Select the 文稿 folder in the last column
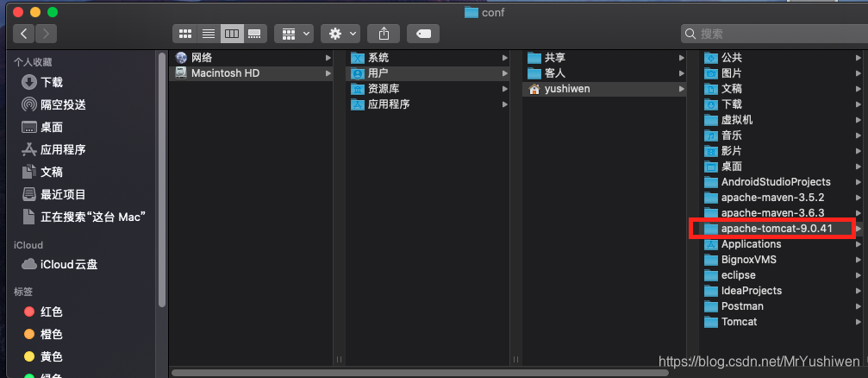The width and height of the screenshot is (868, 378). [782, 89]
